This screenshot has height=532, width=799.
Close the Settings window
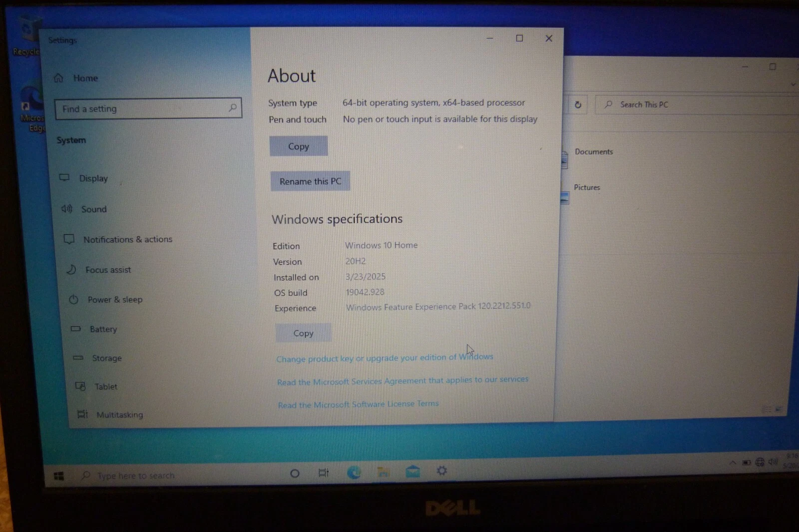tap(549, 38)
